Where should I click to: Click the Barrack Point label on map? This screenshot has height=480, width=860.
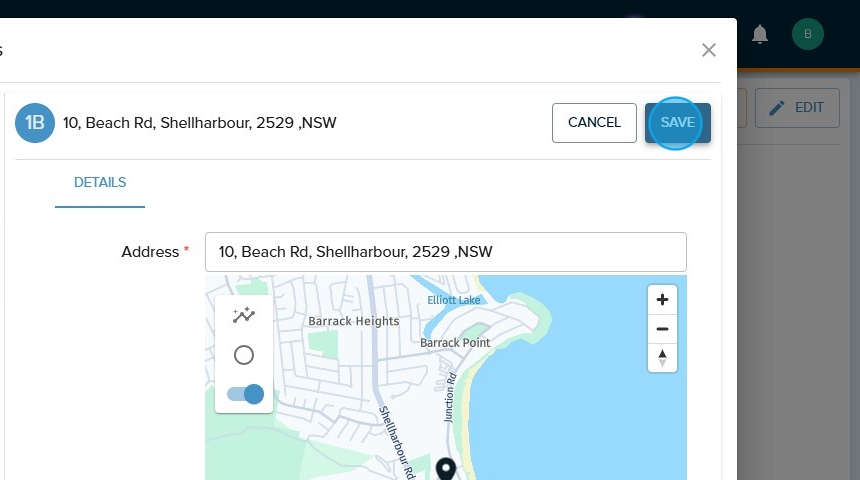click(455, 342)
